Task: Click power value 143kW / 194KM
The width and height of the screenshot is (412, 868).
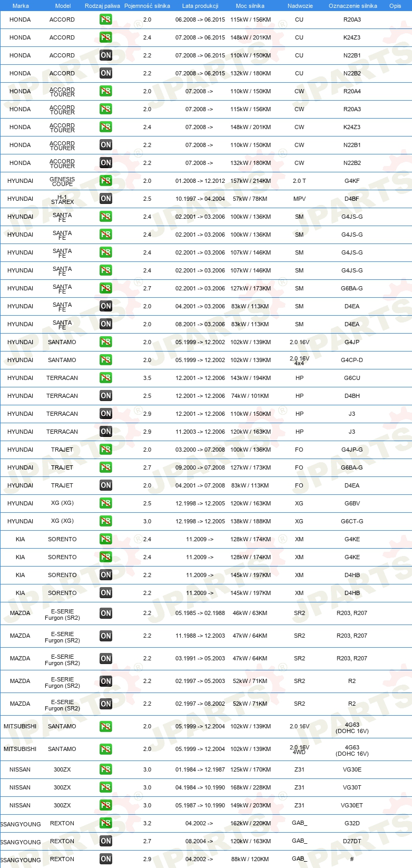Action: coord(250,378)
